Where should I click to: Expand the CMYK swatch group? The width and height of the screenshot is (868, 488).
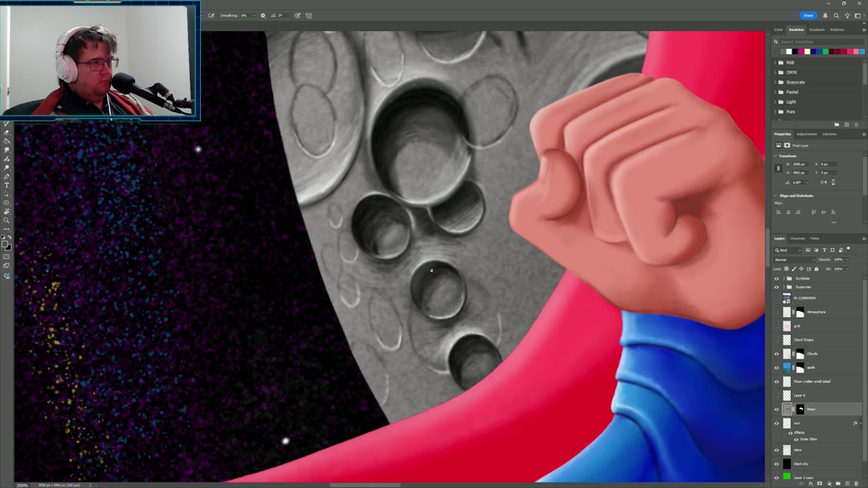click(775, 73)
